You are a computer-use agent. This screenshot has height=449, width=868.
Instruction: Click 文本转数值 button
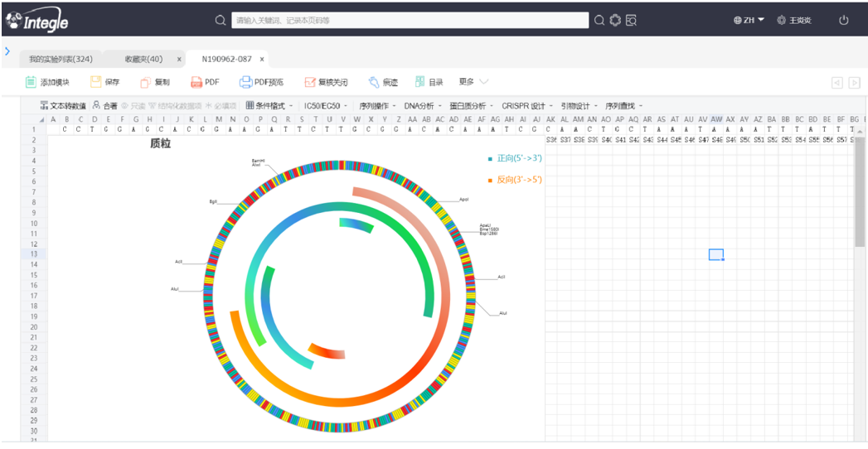(x=63, y=106)
